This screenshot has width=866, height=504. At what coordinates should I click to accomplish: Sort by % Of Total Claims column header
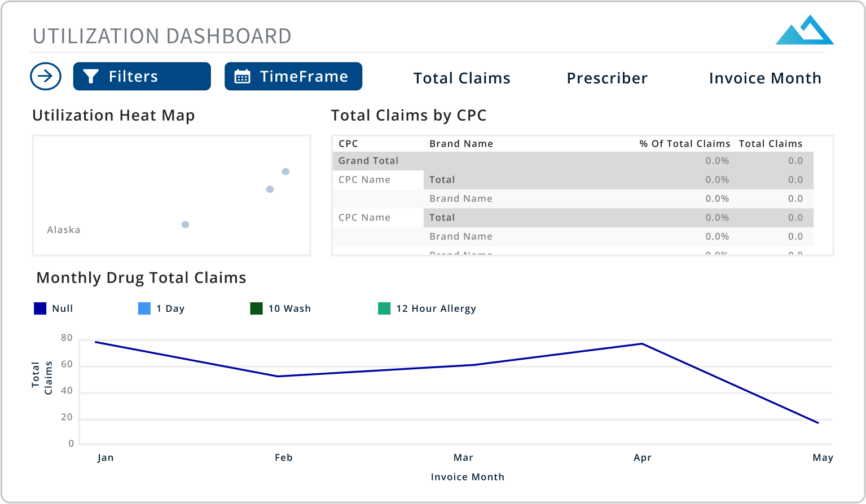pos(684,144)
